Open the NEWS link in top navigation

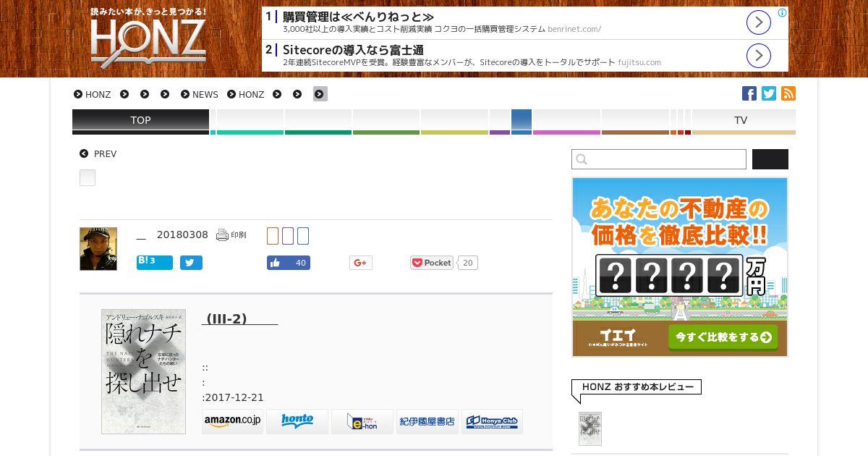[200, 94]
